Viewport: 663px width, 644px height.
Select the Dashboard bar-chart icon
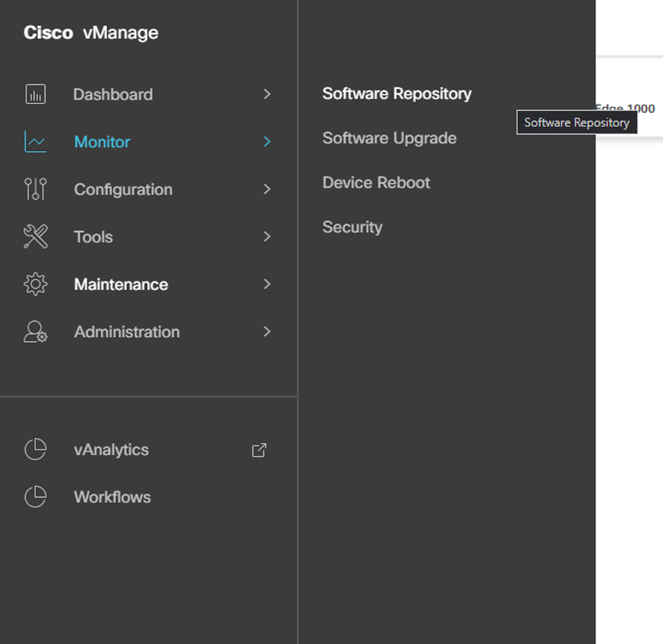[x=34, y=95]
